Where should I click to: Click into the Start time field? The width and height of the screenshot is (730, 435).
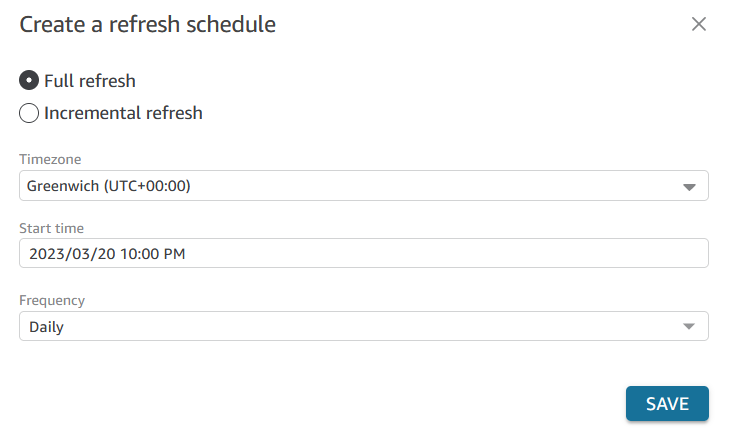pos(364,253)
